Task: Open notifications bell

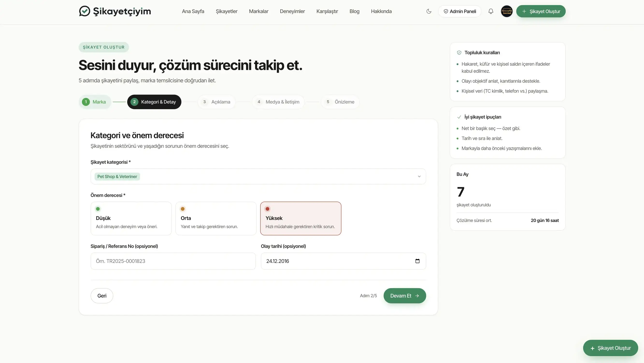Action: pyautogui.click(x=491, y=11)
